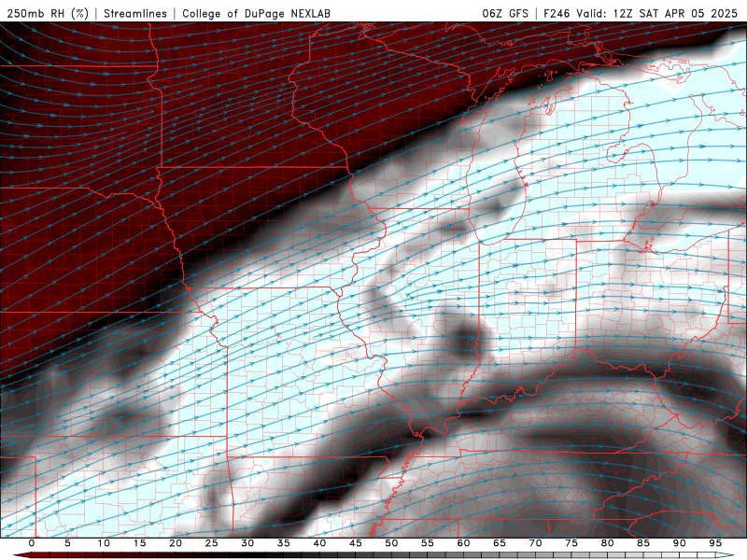Click the '0' color scale label

32,543
